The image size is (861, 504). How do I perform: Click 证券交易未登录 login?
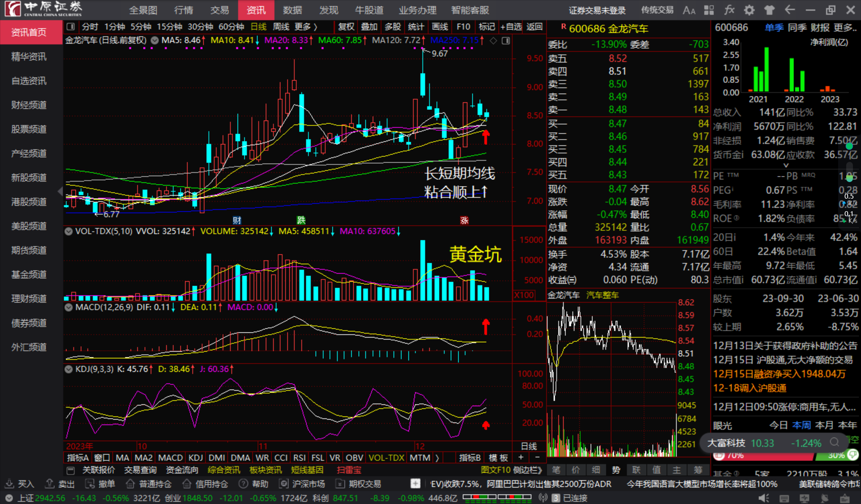pyautogui.click(x=597, y=10)
